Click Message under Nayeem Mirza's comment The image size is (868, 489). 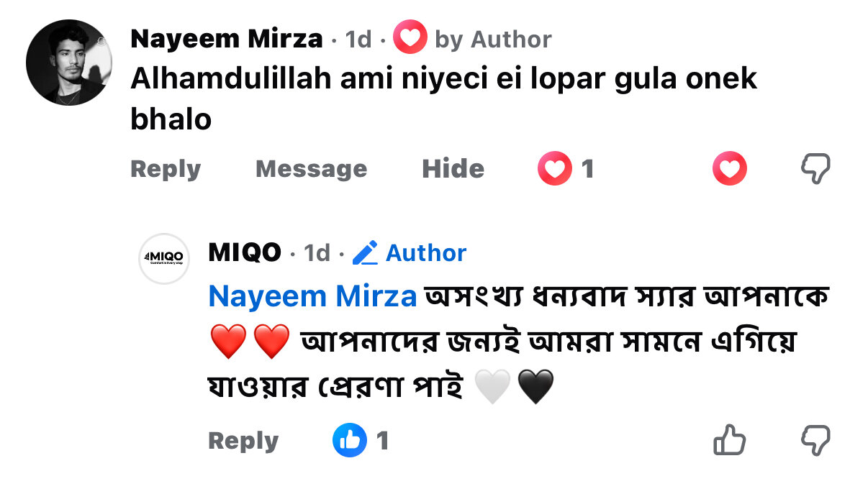(x=311, y=169)
